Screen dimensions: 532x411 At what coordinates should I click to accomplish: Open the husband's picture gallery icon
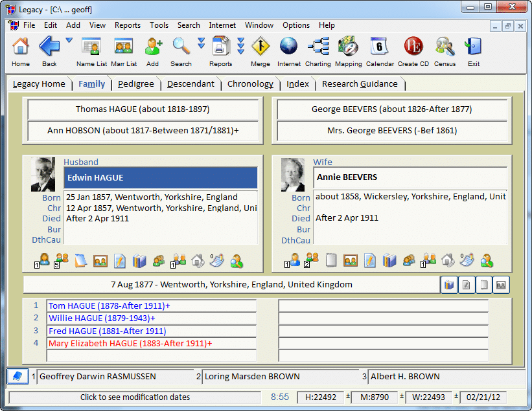pos(100,261)
